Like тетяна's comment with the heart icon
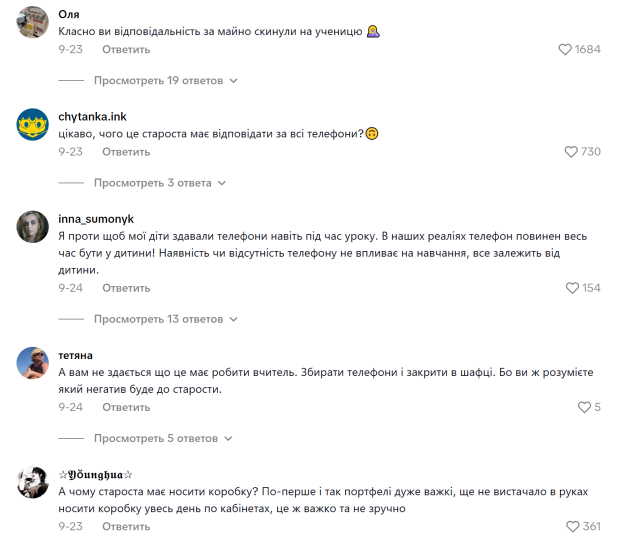The image size is (620, 548). [x=585, y=407]
